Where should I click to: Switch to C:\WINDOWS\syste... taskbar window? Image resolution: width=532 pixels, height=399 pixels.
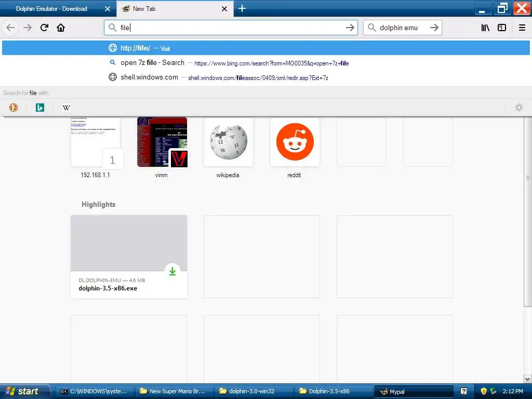pyautogui.click(x=95, y=391)
